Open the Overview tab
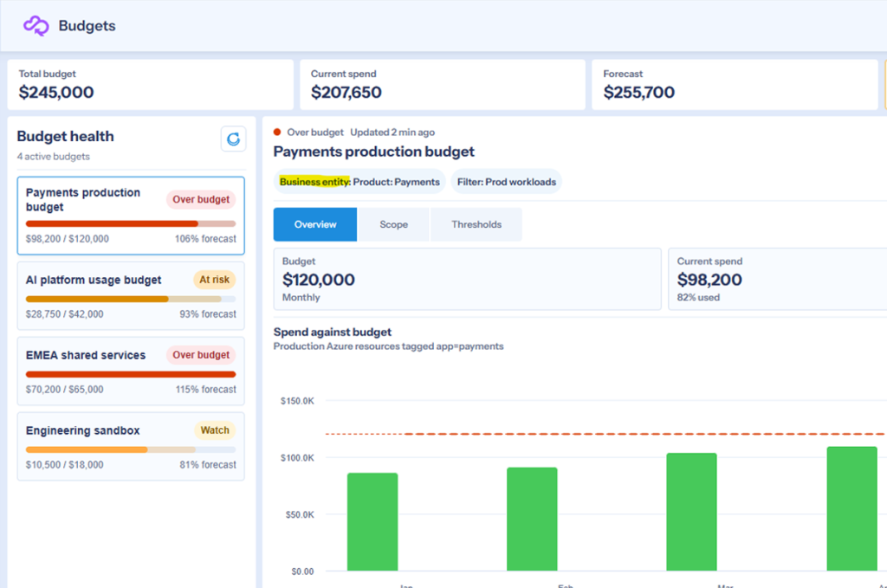887x588 pixels. [x=315, y=224]
